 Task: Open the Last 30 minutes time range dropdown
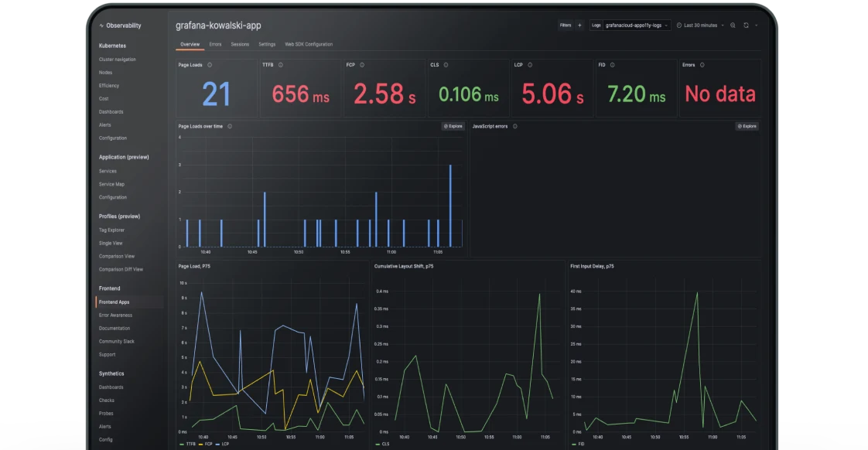(700, 26)
